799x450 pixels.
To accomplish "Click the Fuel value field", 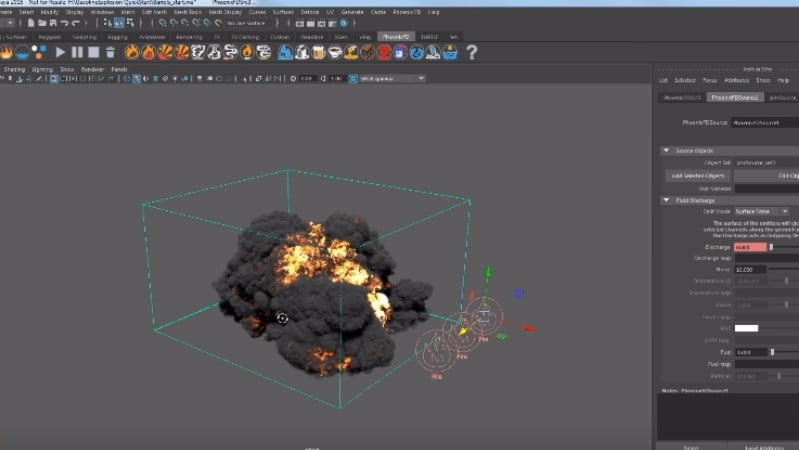I will click(x=750, y=352).
